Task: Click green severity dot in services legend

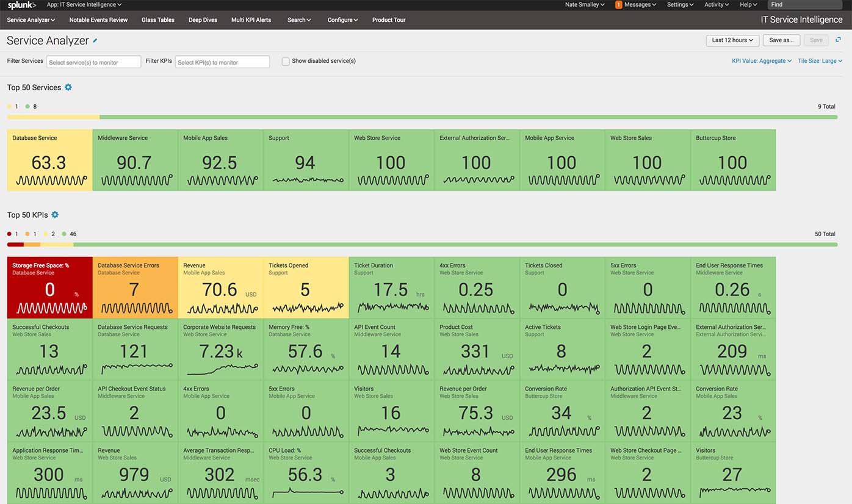Action: point(27,106)
